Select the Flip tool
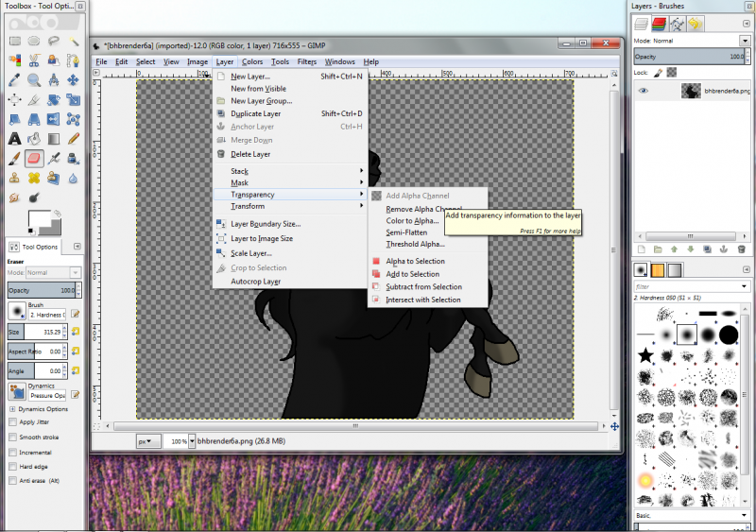 tap(54, 119)
